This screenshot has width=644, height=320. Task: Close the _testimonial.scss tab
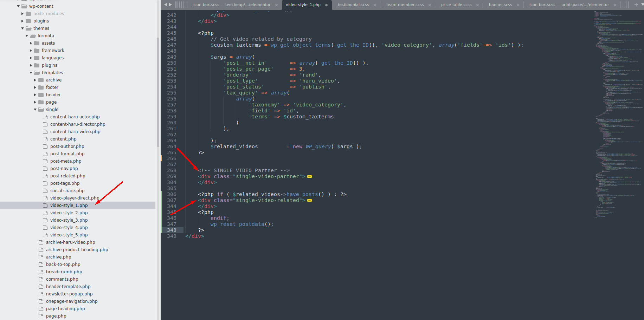[x=375, y=5]
